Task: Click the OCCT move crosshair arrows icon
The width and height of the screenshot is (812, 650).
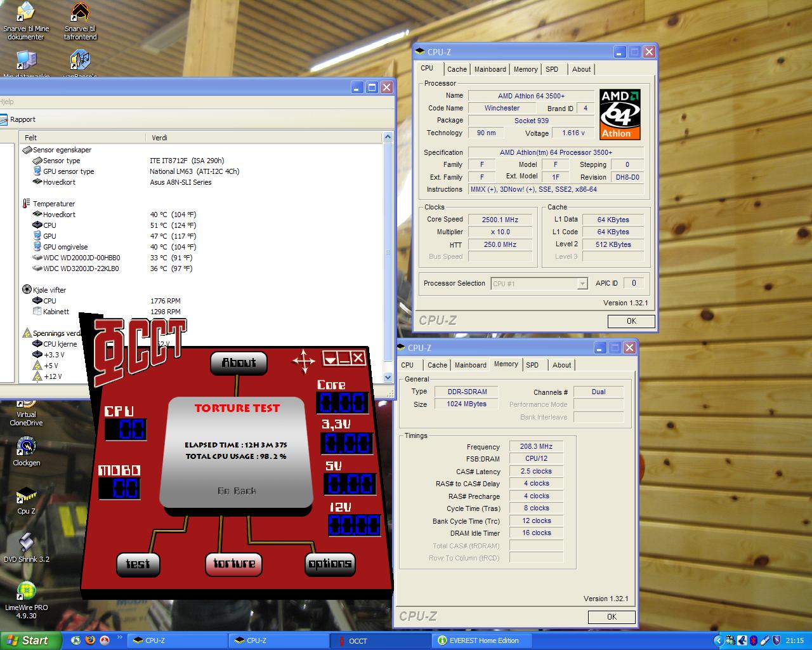Action: 303,361
